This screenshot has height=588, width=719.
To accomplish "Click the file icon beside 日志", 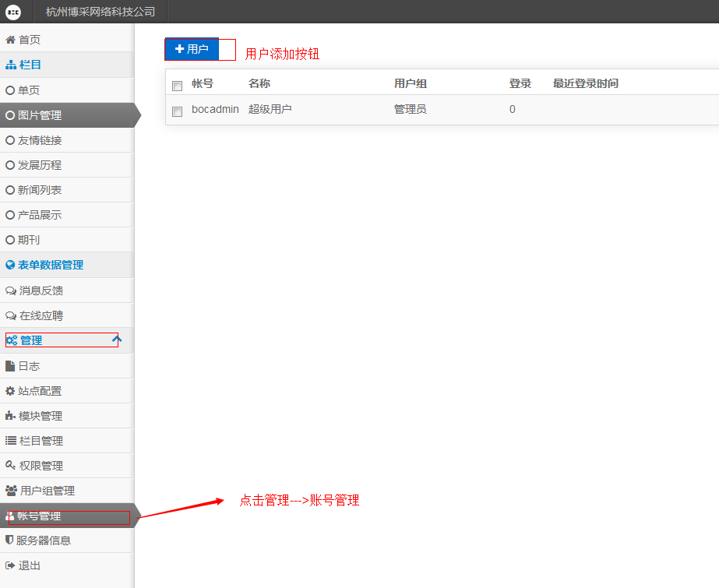I will [10, 366].
